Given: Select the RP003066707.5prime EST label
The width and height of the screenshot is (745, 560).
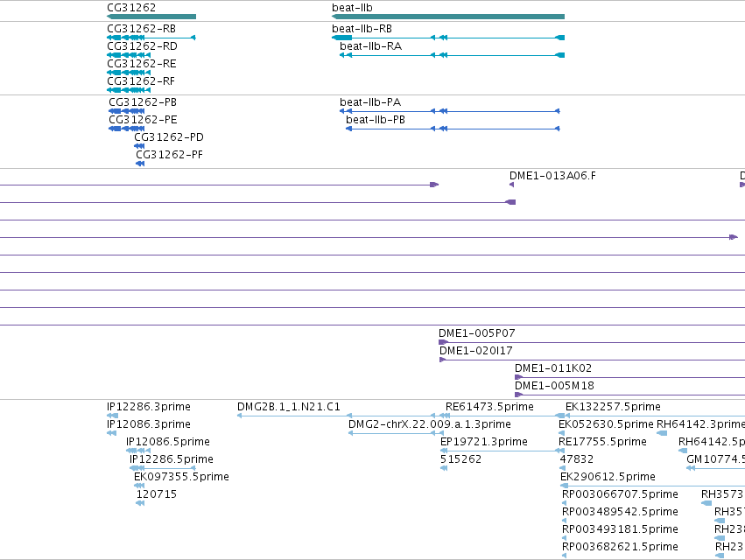Looking at the screenshot, I should [620, 494].
